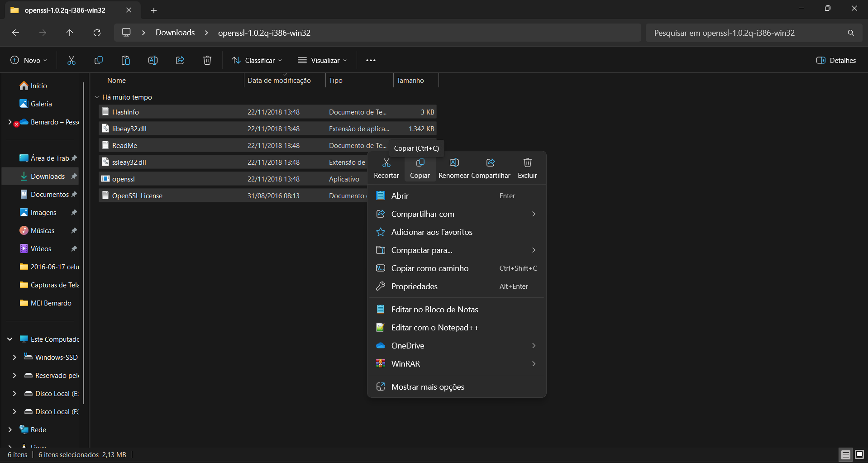The width and height of the screenshot is (868, 463).
Task: Click the Renomear icon in context menu
Action: point(454,163)
